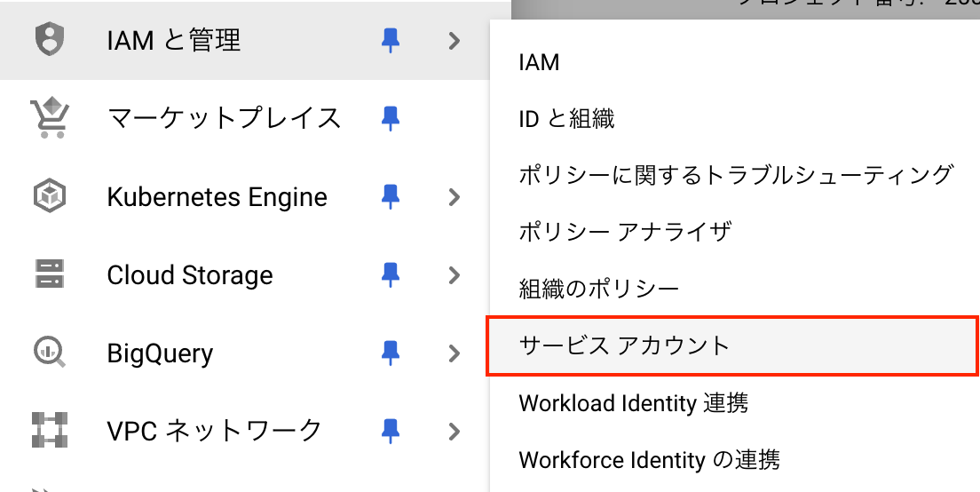Expand the Cloud Storage submenu arrow
The image size is (980, 492).
[454, 274]
